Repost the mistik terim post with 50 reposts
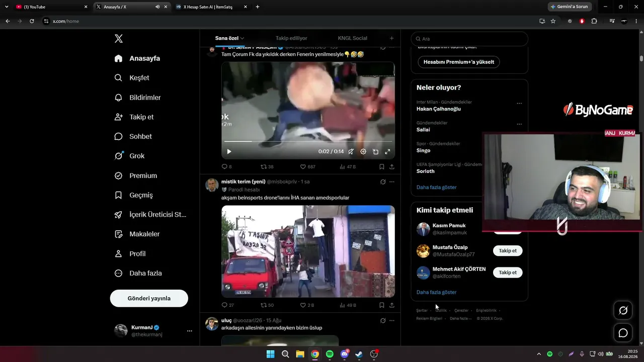644x362 pixels. coord(267,305)
